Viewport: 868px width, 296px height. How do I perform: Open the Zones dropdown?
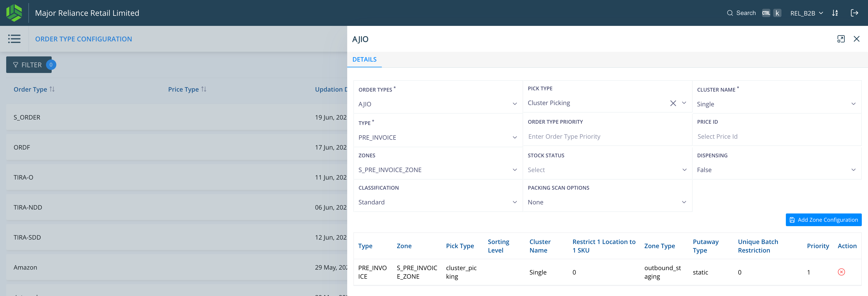(x=438, y=170)
